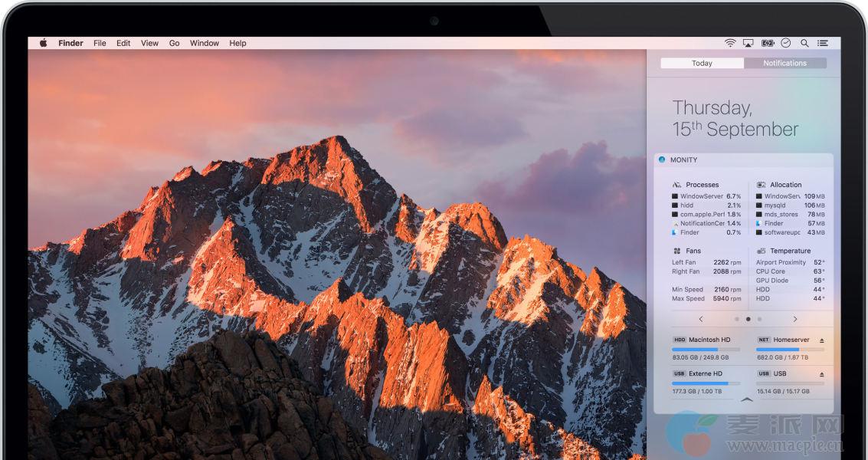Click the Monity widget app icon

(x=662, y=159)
